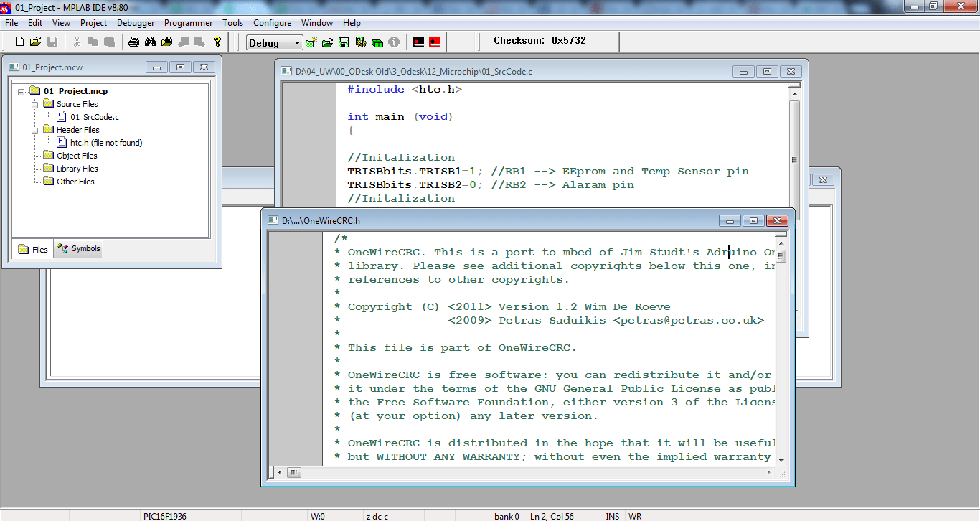
Task: Click the red Build All icon
Action: [x=435, y=42]
